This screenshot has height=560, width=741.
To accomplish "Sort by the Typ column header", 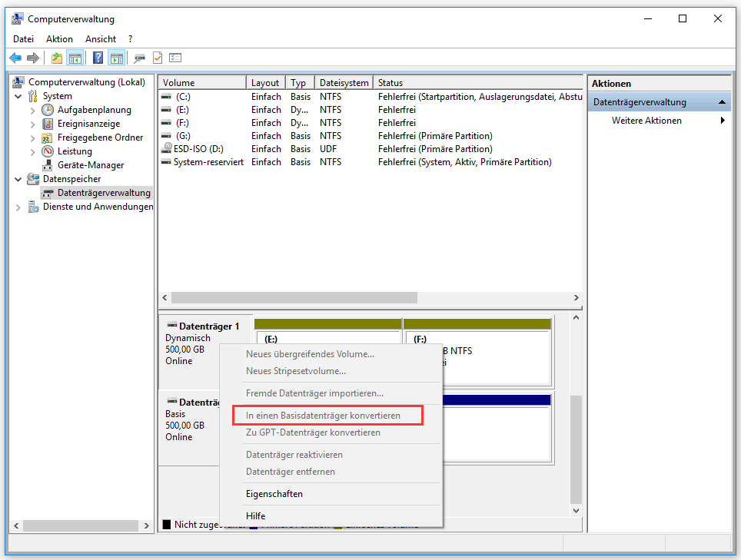I will (x=300, y=83).
